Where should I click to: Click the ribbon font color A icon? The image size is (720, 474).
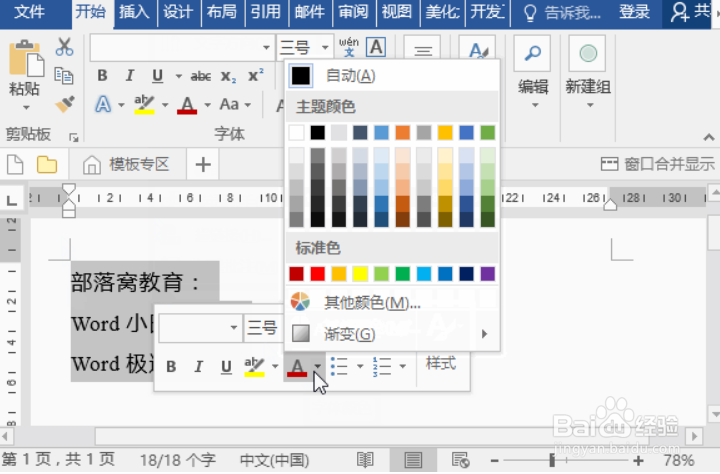click(x=187, y=105)
